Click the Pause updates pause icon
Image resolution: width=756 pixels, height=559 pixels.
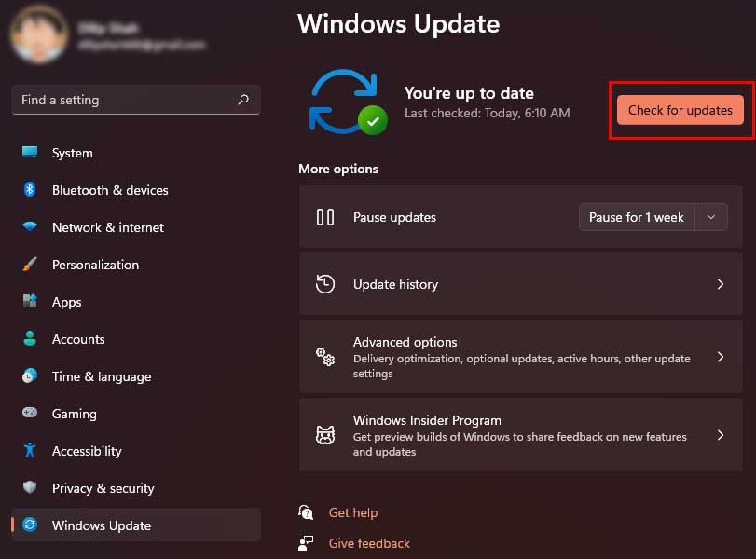click(x=325, y=217)
